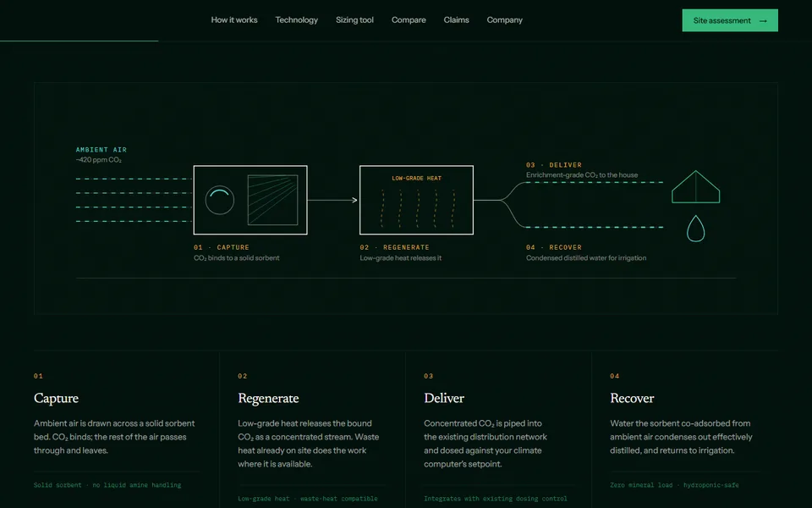The width and height of the screenshot is (812, 508).
Task: Click the circular fan icon in the capture box
Action: [220, 200]
